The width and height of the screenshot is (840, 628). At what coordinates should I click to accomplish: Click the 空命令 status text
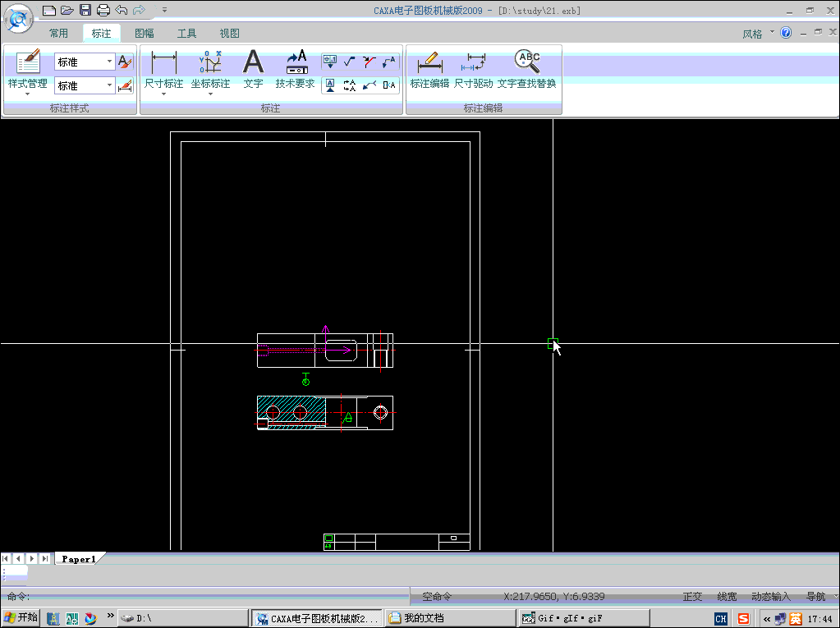[x=437, y=597]
